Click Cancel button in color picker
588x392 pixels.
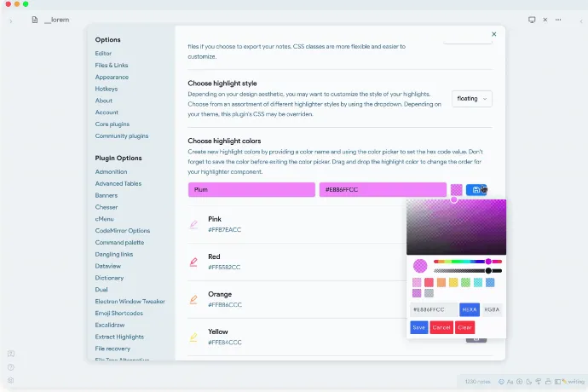441,327
